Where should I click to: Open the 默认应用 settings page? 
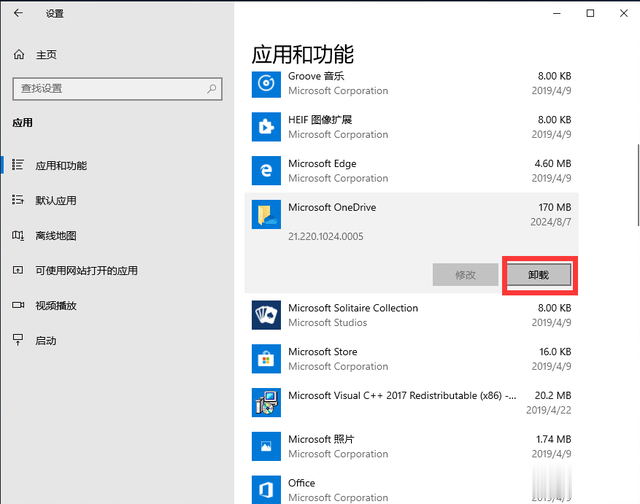tap(56, 200)
